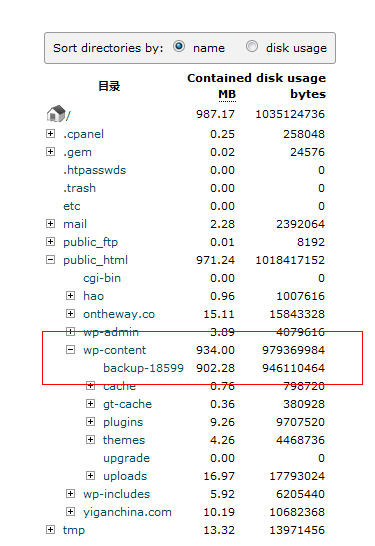Open the gt-cache folder link

pyautogui.click(x=127, y=404)
